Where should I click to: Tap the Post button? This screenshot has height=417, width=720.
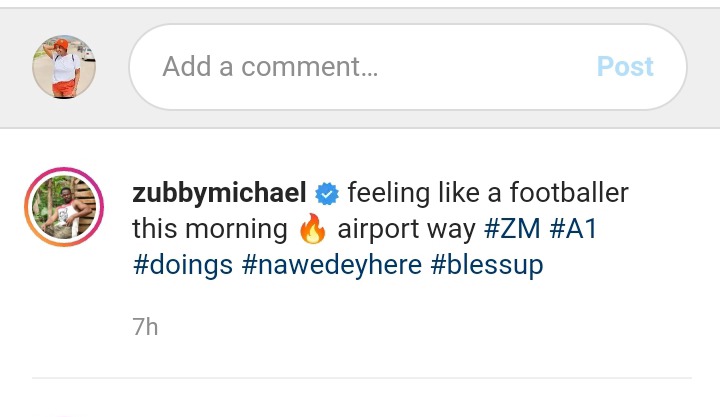click(x=625, y=67)
